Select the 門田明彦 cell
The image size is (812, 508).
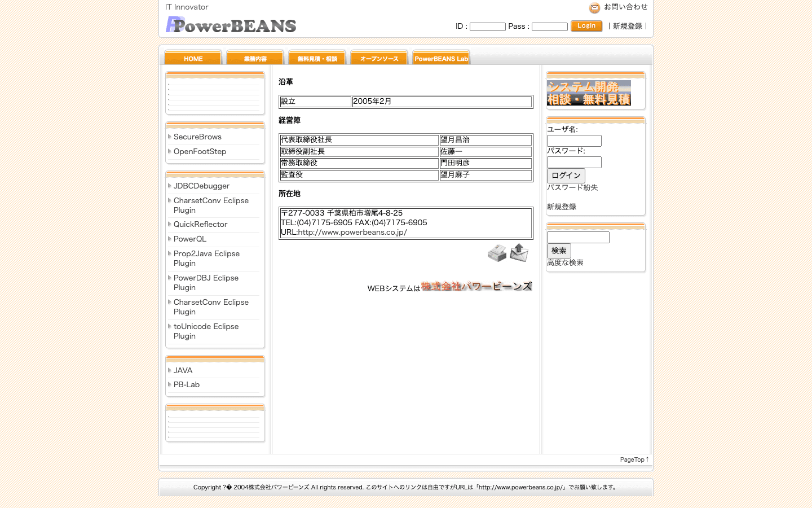[x=486, y=163]
